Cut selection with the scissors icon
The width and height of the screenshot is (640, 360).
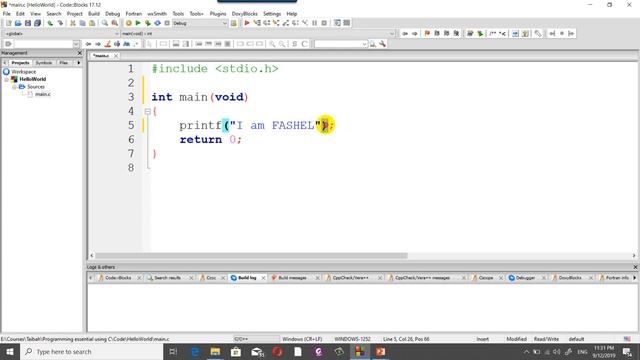[73, 23]
